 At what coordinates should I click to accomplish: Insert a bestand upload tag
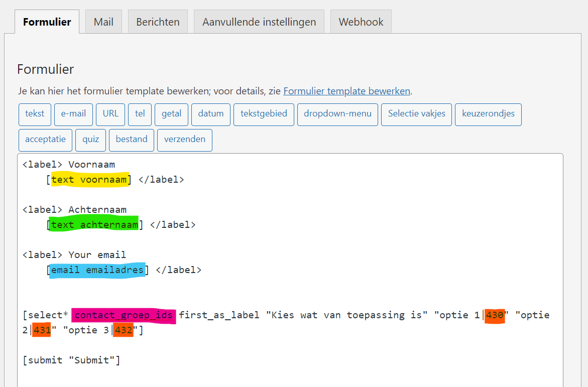[x=132, y=140]
